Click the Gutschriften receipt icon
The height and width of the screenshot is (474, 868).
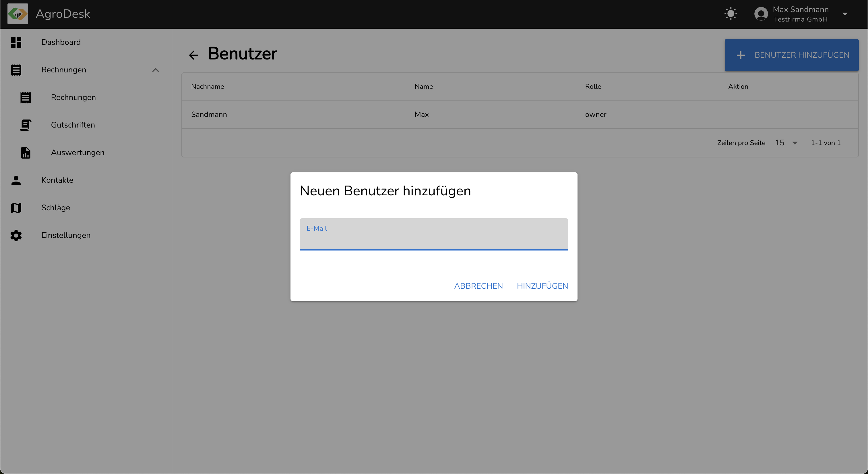26,125
